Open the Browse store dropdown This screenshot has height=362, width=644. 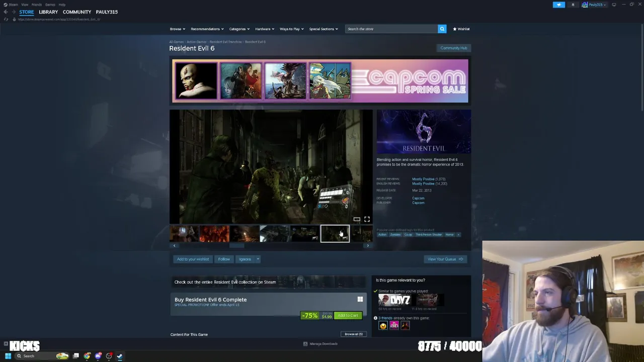pos(177,29)
